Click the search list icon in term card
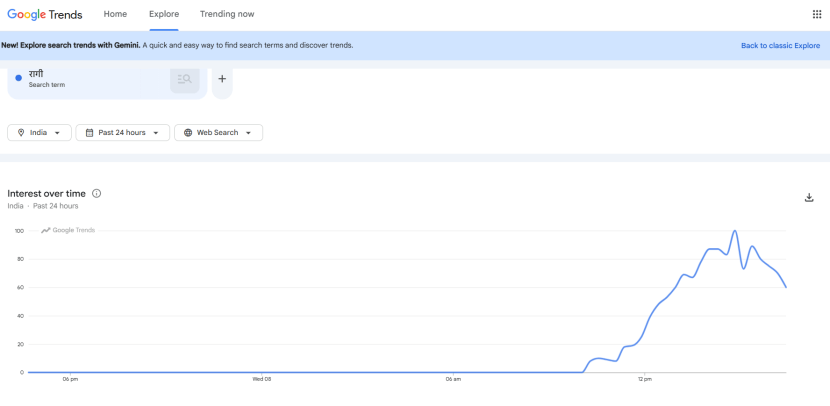 click(x=184, y=79)
